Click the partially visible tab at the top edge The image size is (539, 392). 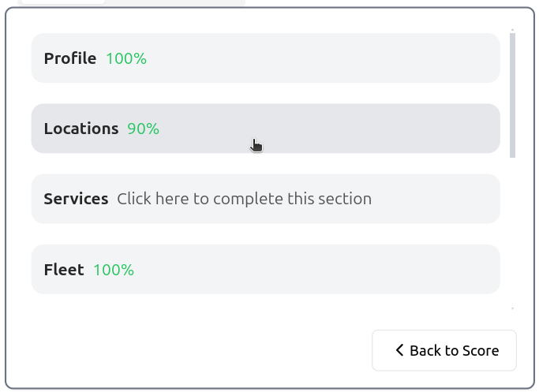pos(62,2)
